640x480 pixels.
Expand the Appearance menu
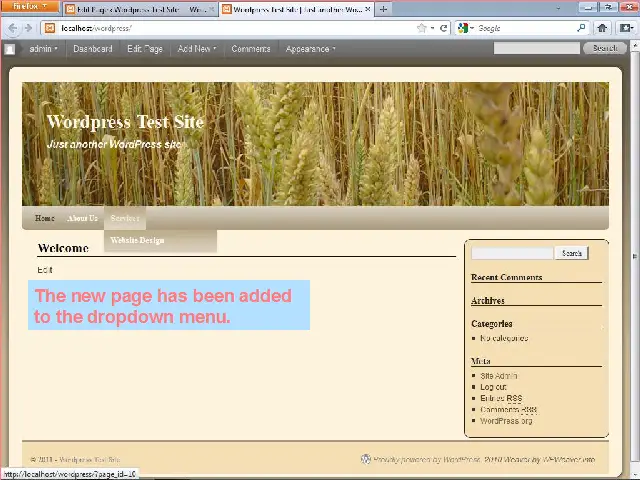pyautogui.click(x=310, y=49)
